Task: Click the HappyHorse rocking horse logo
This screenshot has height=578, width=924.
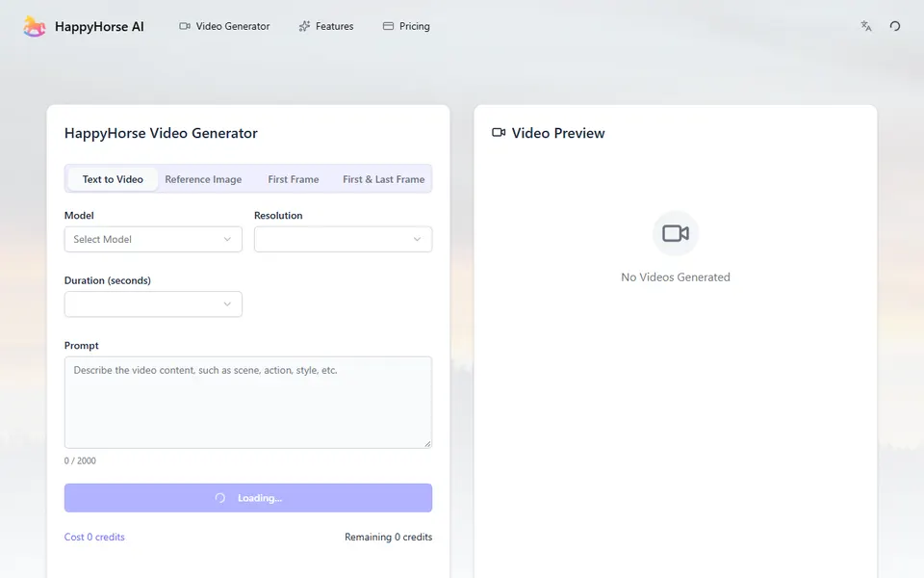Action: pyautogui.click(x=35, y=27)
